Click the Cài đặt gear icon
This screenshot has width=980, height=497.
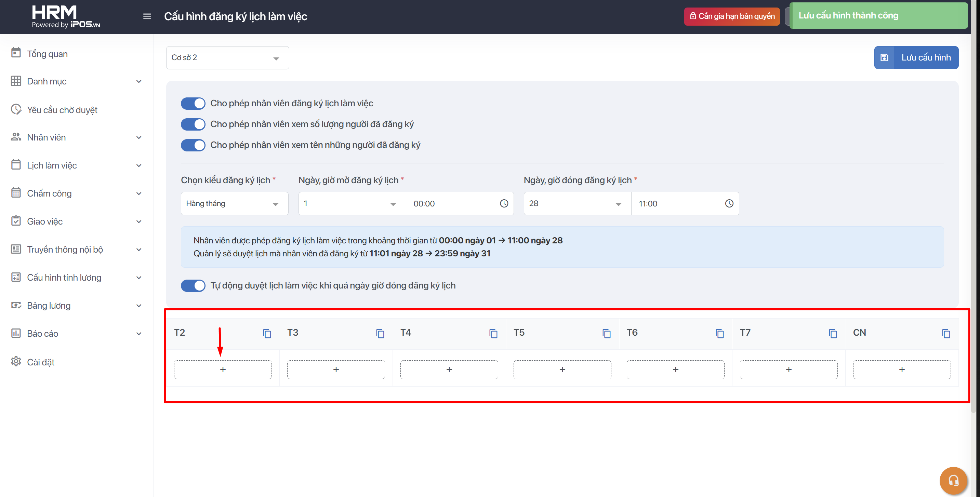(x=16, y=361)
